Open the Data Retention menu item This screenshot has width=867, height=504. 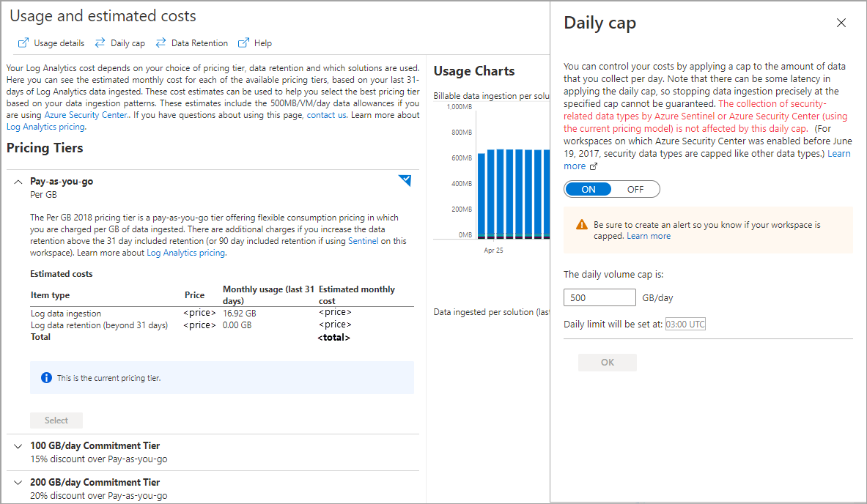199,43
